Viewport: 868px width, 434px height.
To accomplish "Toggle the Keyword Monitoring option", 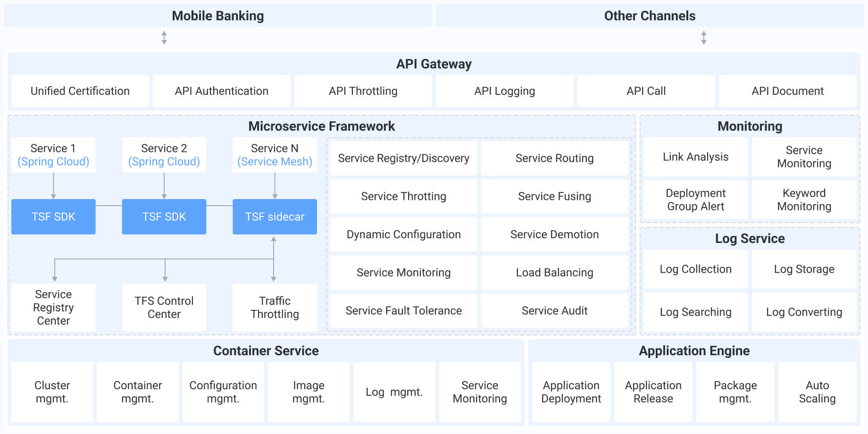I will click(804, 200).
